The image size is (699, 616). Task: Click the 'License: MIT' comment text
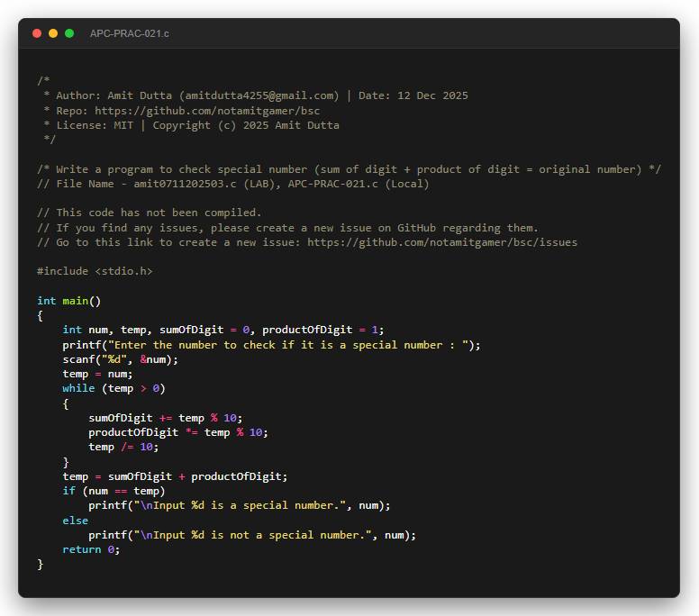click(x=95, y=125)
